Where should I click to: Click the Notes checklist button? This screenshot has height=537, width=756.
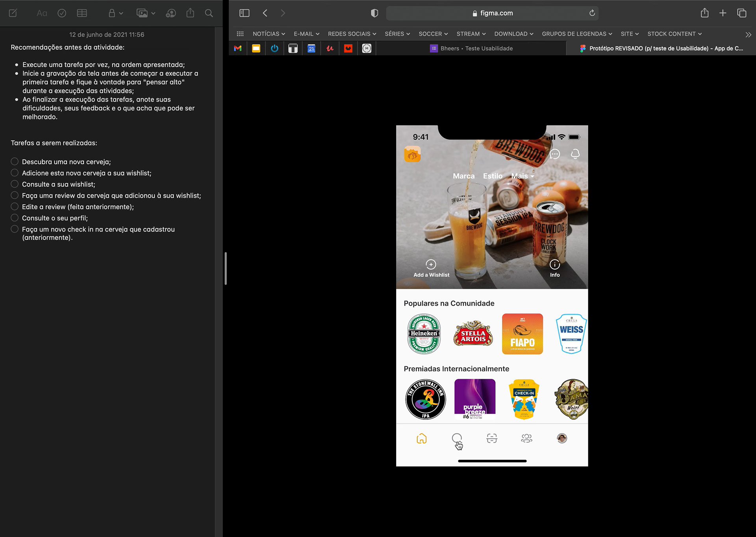[62, 13]
